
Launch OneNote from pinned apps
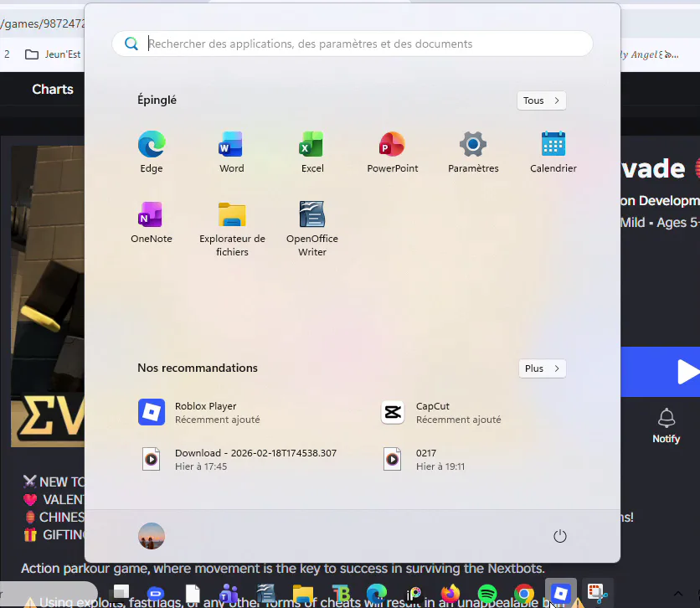tap(152, 223)
